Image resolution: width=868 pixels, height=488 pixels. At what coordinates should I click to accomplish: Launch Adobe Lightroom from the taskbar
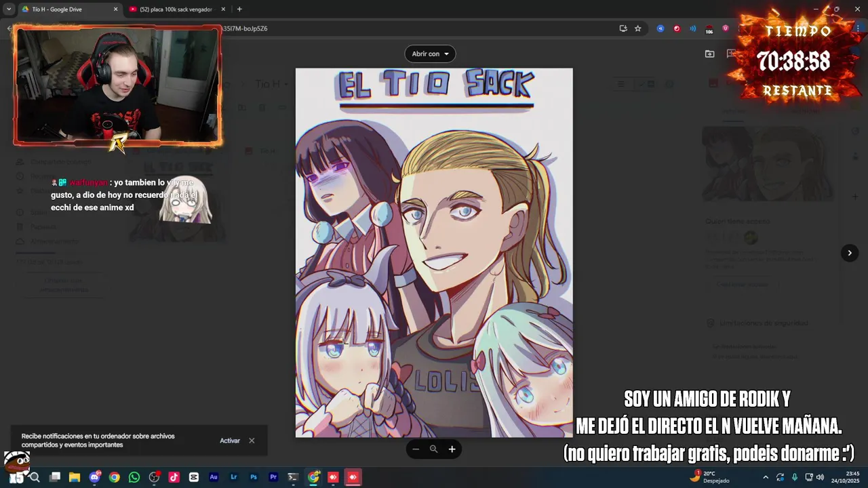tap(234, 477)
